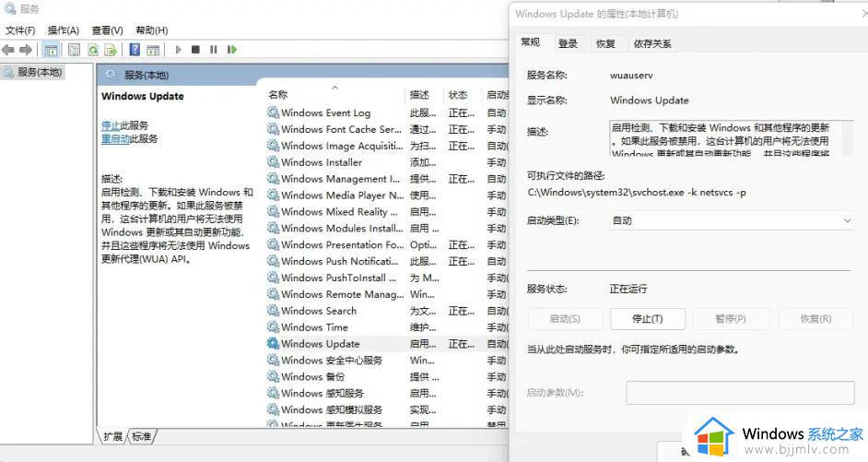
Task: Select the Windows PushToInstall service row
Action: pos(386,278)
